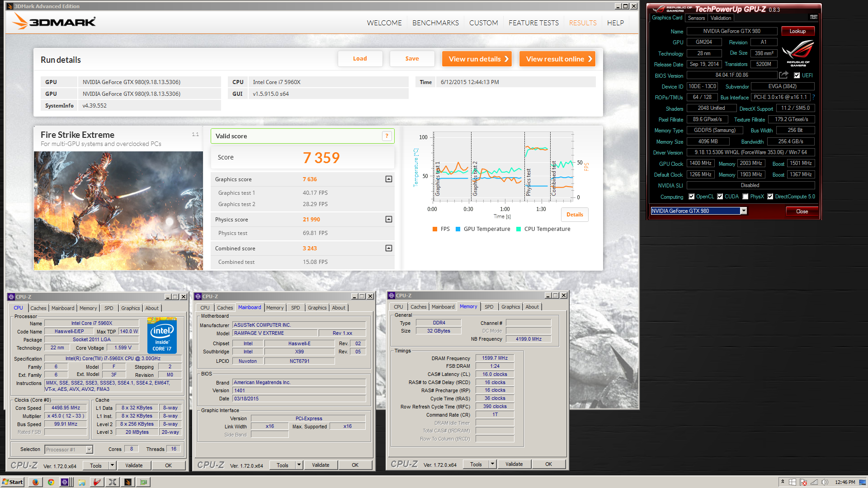
Task: Click the BIOS export share icon in GPU-Z
Action: [784, 75]
